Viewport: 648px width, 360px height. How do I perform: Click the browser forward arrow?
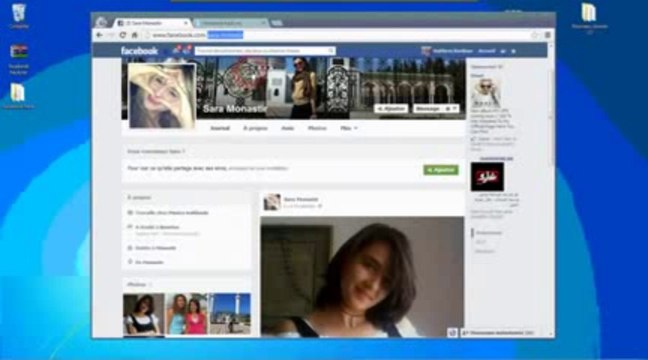click(111, 35)
